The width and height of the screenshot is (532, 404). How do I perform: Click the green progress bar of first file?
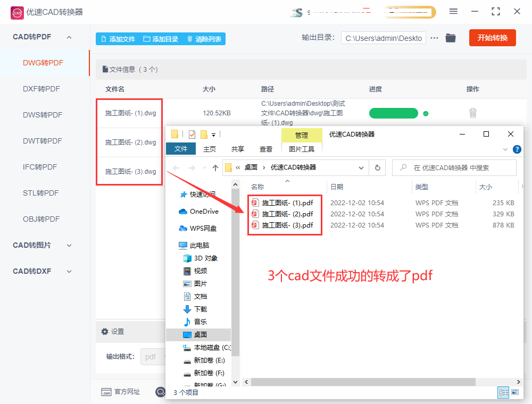click(393, 113)
